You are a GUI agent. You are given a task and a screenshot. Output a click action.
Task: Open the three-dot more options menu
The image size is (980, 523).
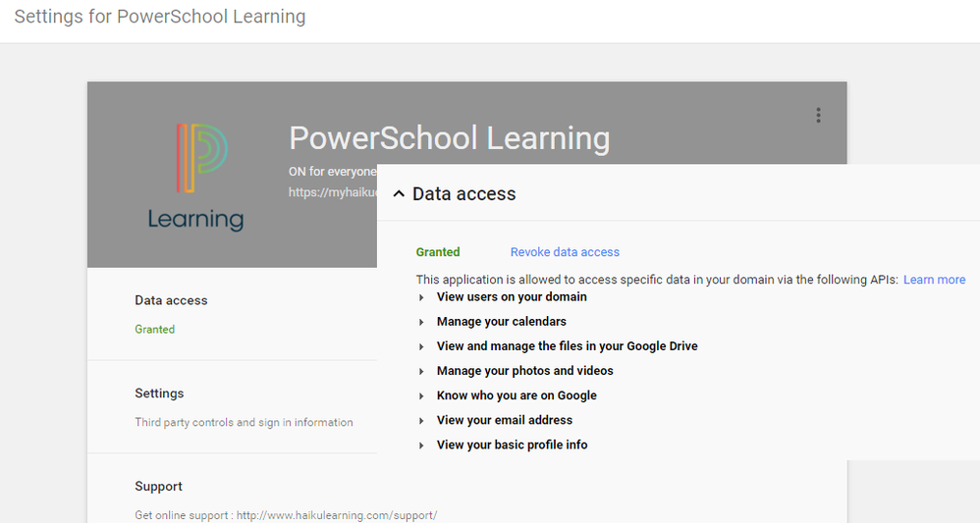coord(818,115)
